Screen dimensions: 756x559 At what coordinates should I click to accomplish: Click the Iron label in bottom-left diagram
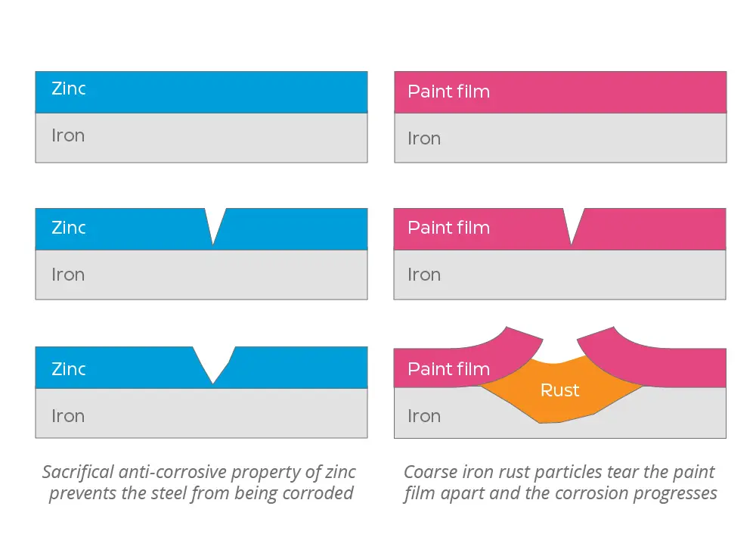[x=68, y=416]
